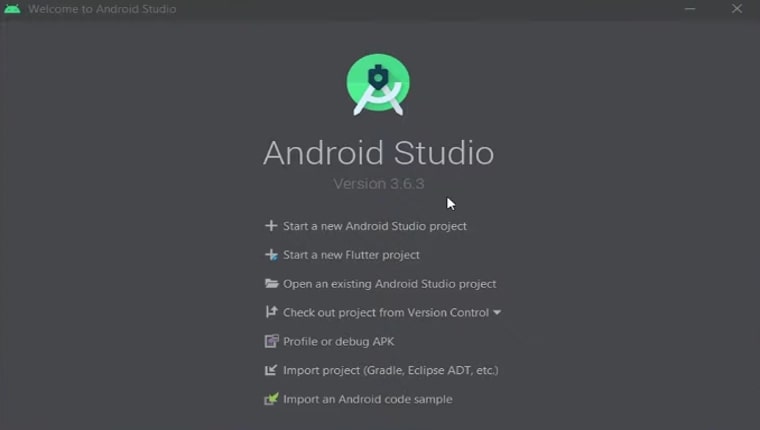Expand the Version Control dropdown arrow

point(497,313)
